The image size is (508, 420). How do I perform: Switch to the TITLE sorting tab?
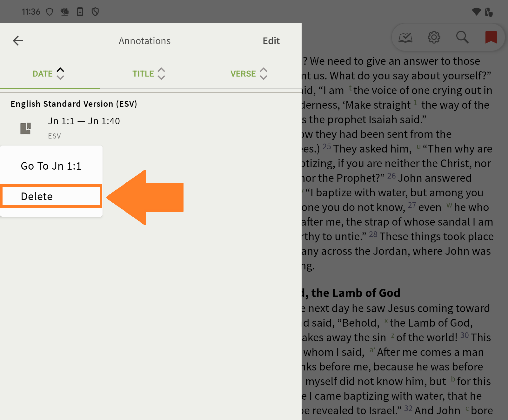[x=143, y=74]
